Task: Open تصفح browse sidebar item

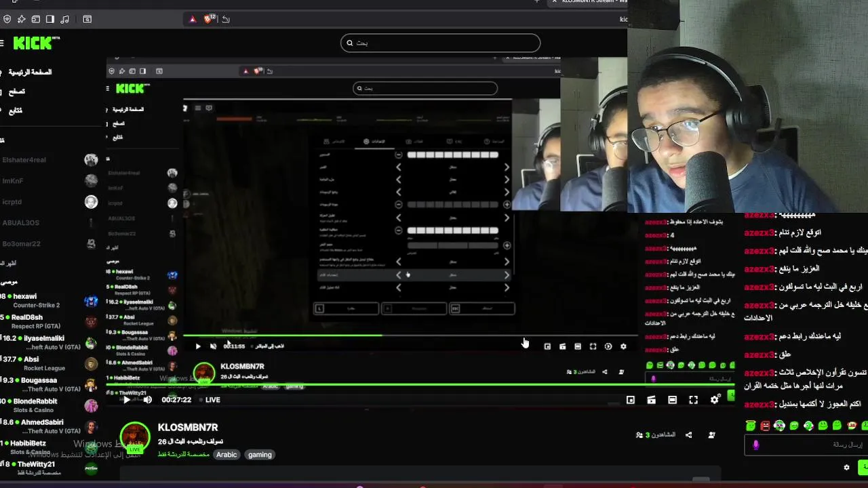Action: [16, 91]
